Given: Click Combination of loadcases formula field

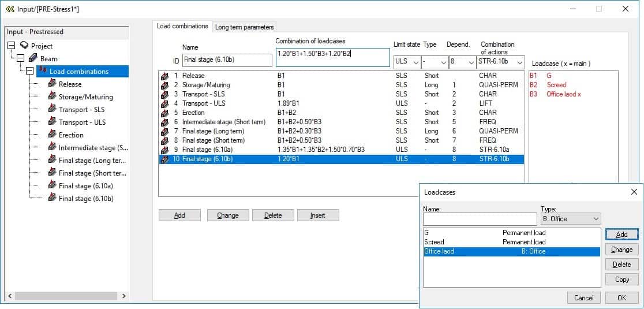Looking at the screenshot, I should [333, 58].
